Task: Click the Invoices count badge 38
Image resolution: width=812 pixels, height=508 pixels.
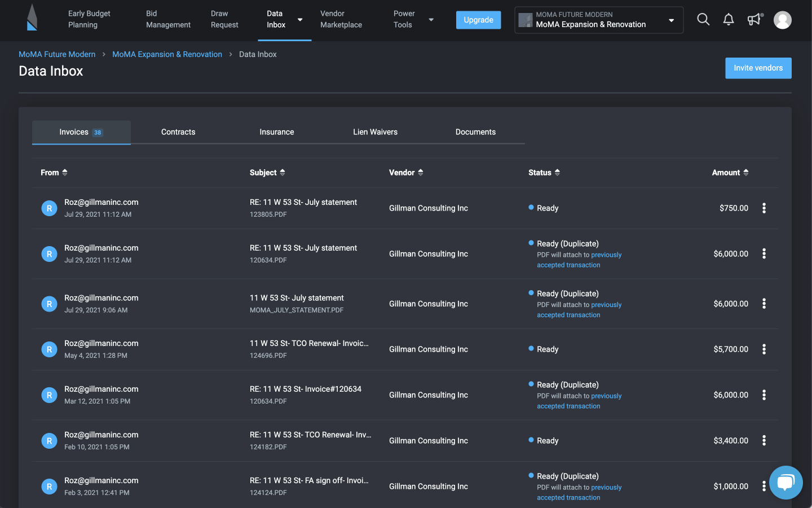Action: pos(98,133)
